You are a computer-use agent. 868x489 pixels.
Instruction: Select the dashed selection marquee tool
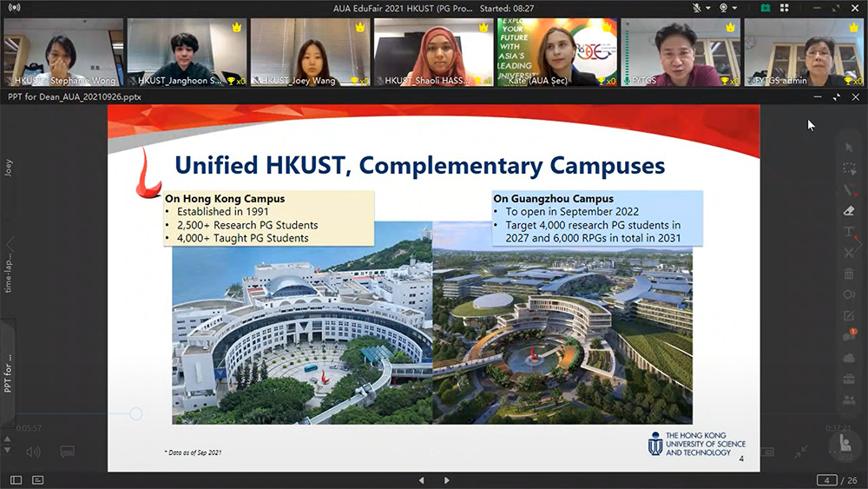[849, 169]
